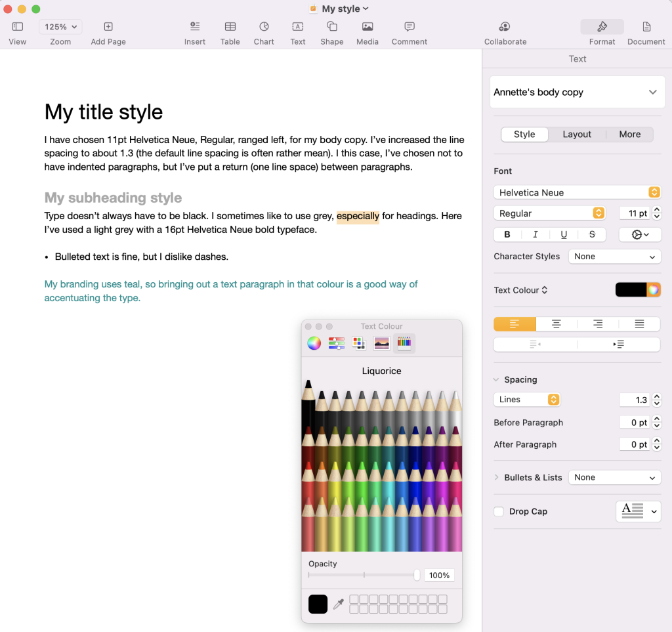Screen dimensions: 672x632
Task: Align text right
Action: pos(597,324)
